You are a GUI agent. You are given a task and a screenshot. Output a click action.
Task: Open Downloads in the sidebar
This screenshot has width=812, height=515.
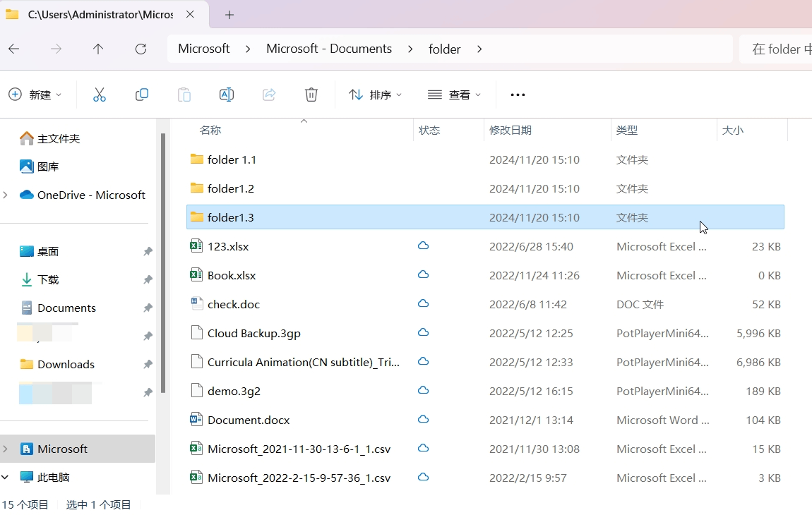(x=66, y=365)
